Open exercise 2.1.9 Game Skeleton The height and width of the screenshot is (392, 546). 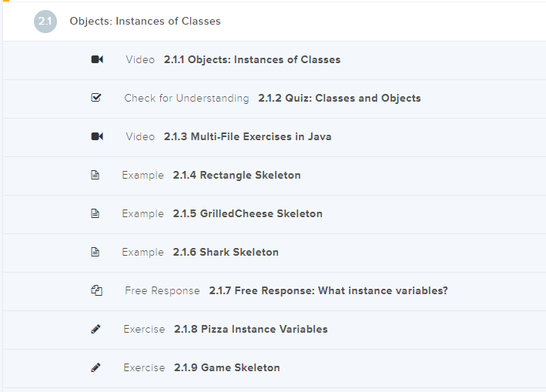point(226,368)
